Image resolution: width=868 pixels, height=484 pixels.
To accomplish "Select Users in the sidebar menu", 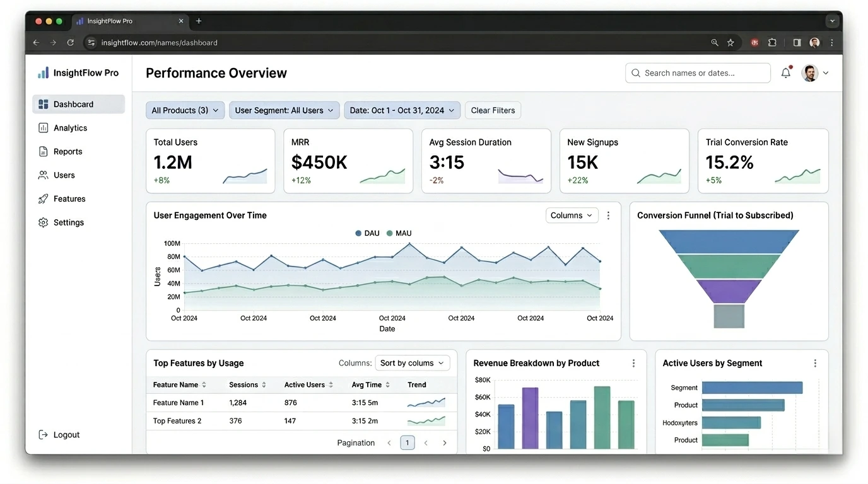I will [x=64, y=175].
